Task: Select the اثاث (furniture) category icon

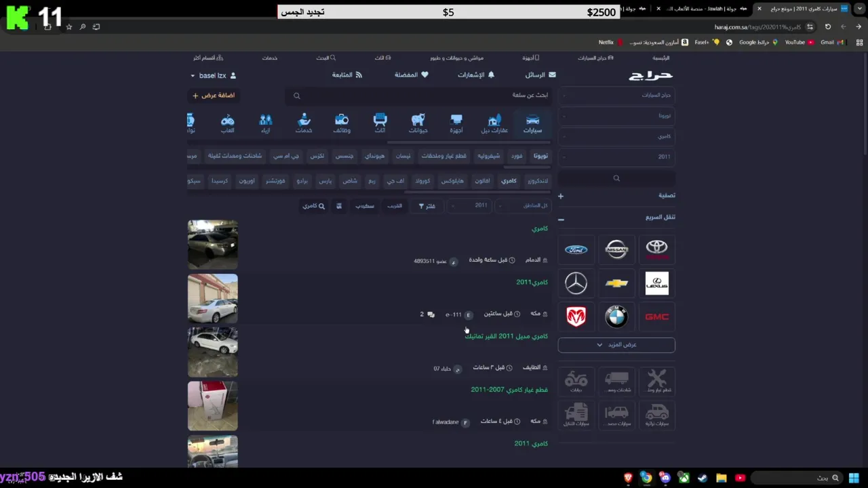Action: coord(380,123)
